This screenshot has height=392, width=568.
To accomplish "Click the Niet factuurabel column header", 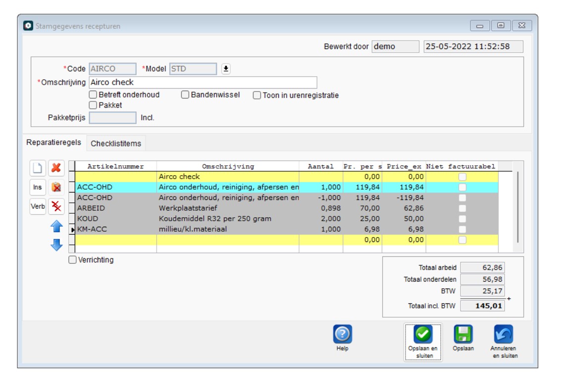I will [462, 166].
